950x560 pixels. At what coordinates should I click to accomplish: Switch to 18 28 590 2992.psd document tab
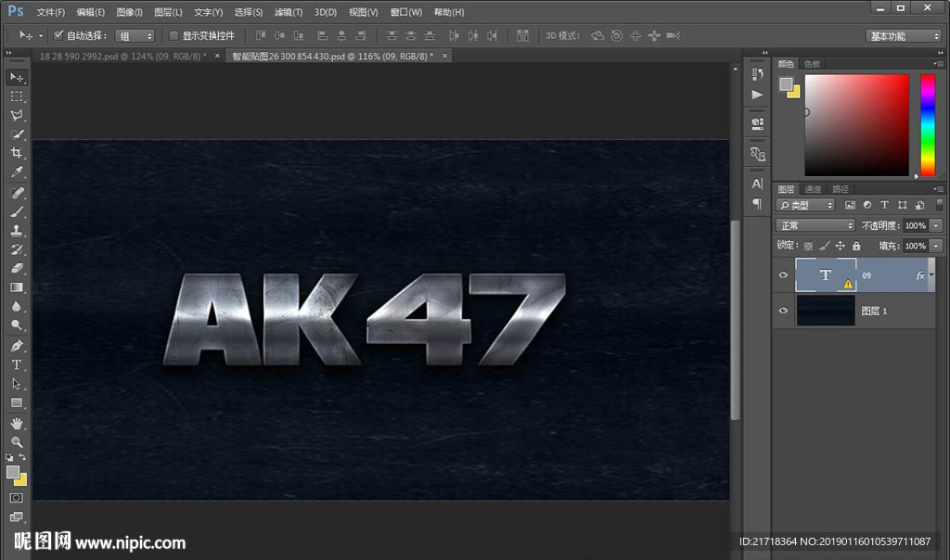[123, 56]
